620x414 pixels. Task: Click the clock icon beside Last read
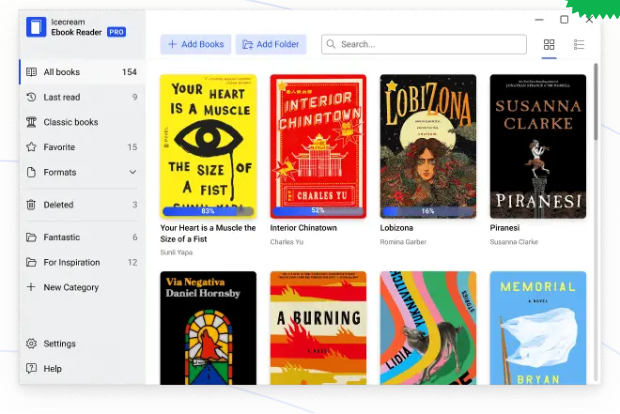(31, 97)
